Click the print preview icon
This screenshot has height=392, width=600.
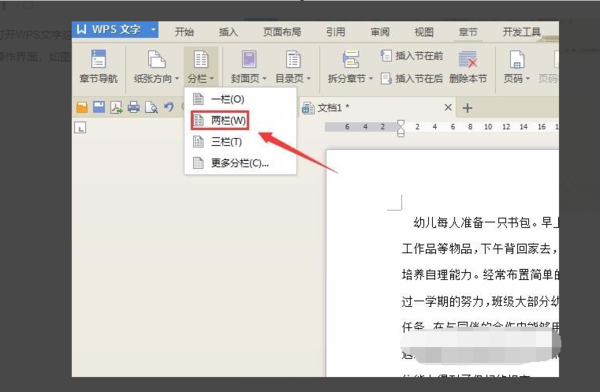tap(151, 108)
